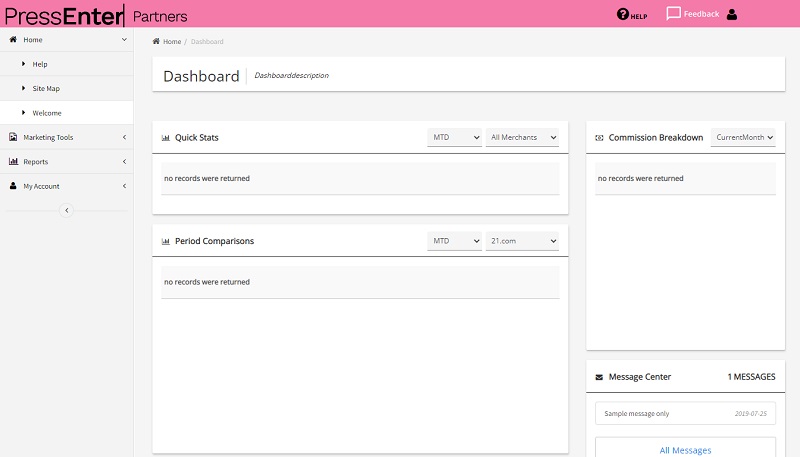Viewport: 800px width, 457px height.
Task: Click the Quick Stats chart icon
Action: pyautogui.click(x=166, y=138)
